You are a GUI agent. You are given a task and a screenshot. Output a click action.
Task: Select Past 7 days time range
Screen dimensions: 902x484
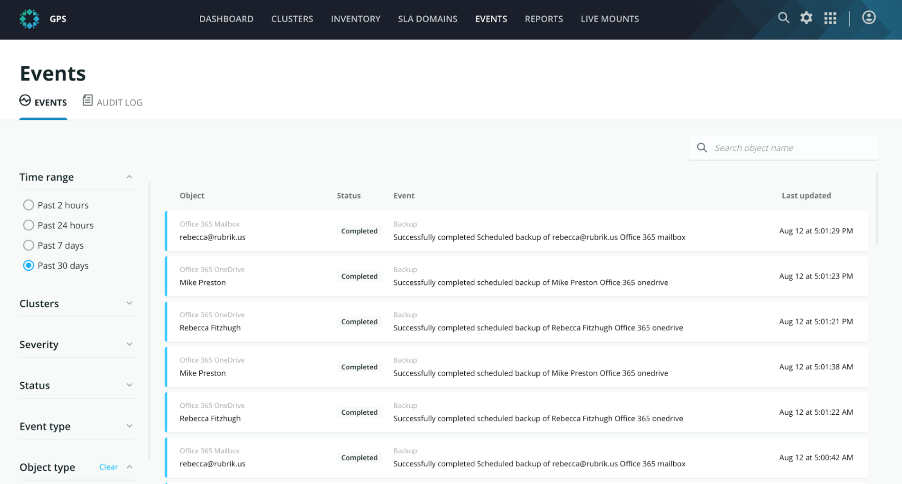(x=28, y=245)
